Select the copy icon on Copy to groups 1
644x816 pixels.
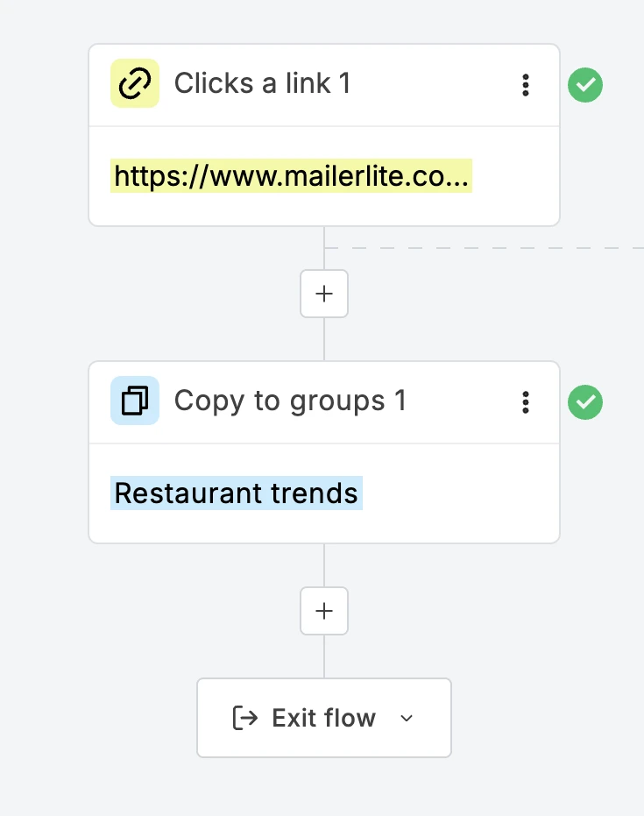point(135,401)
